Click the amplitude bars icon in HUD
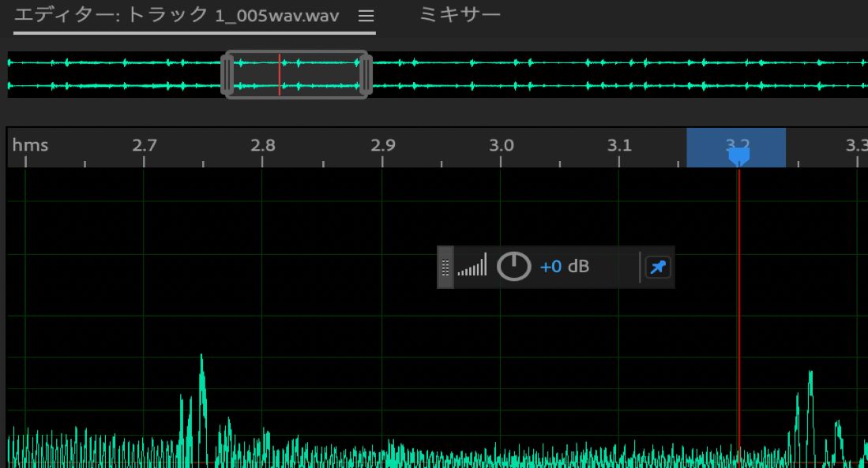 click(x=472, y=265)
